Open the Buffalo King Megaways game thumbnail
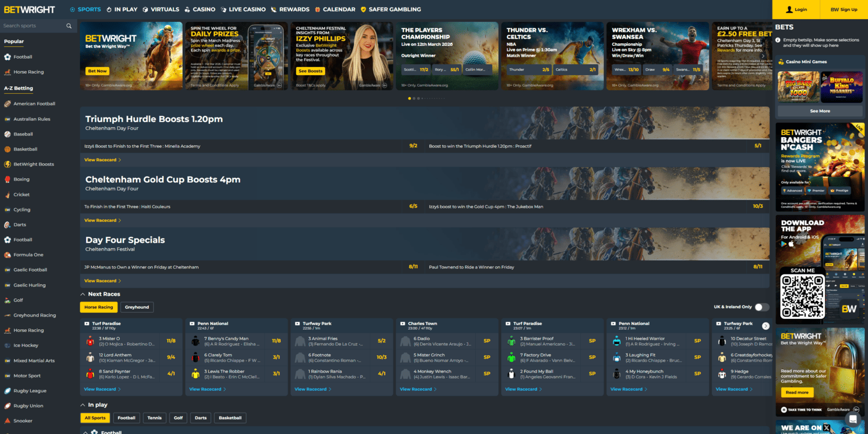Viewport: 868px width, 434px height. click(842, 87)
